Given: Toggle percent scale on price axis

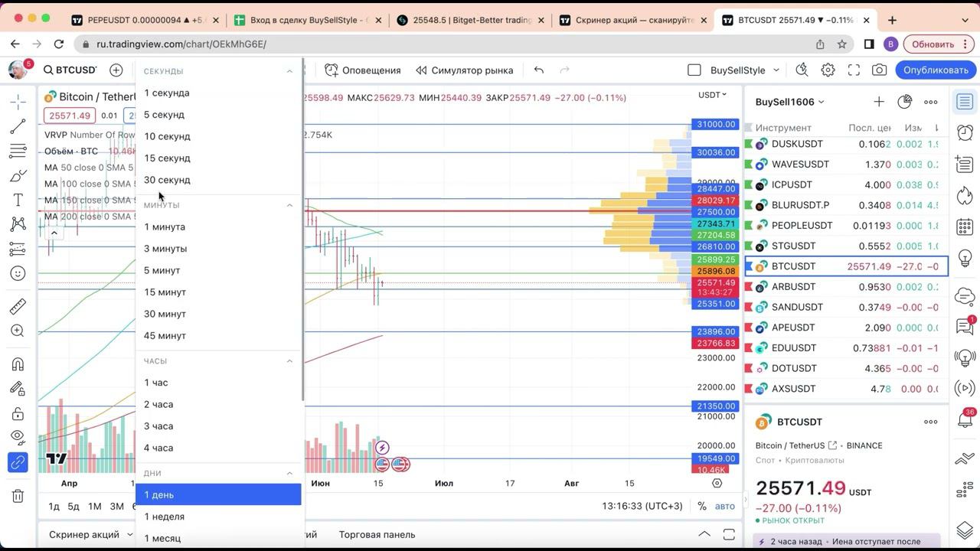Looking at the screenshot, I should (702, 506).
